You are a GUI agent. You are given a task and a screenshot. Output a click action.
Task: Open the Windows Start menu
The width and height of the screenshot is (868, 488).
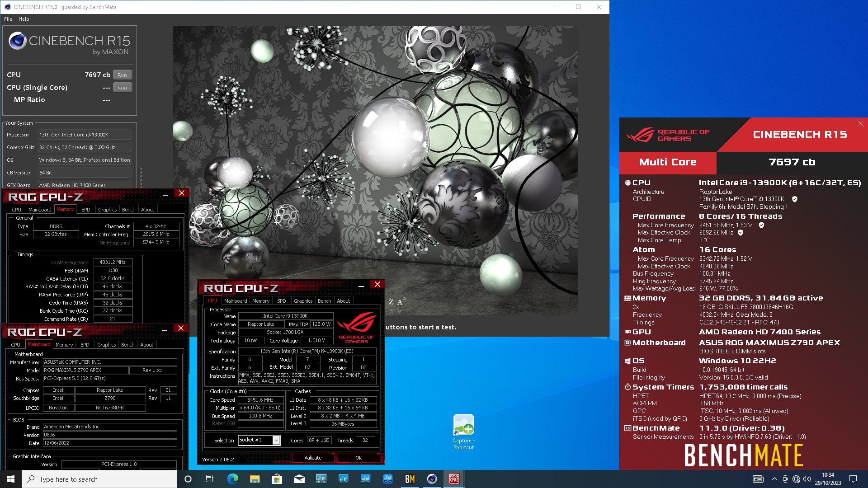[x=11, y=479]
